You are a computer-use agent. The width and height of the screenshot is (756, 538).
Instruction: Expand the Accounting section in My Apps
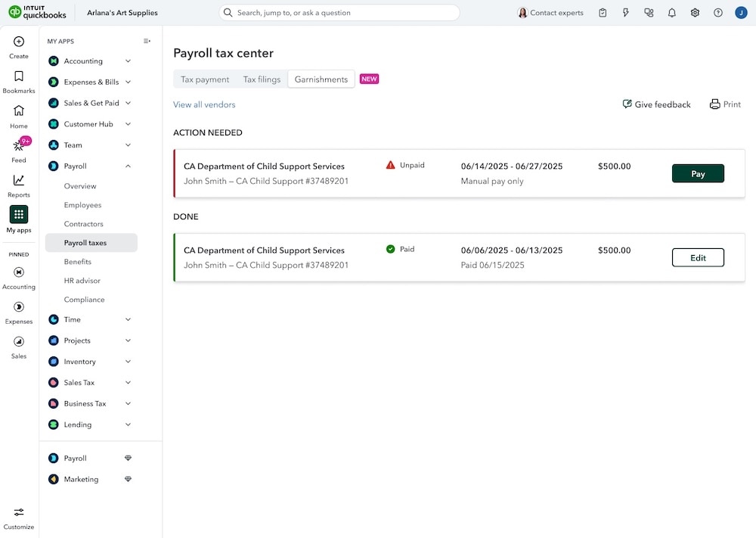coord(127,61)
